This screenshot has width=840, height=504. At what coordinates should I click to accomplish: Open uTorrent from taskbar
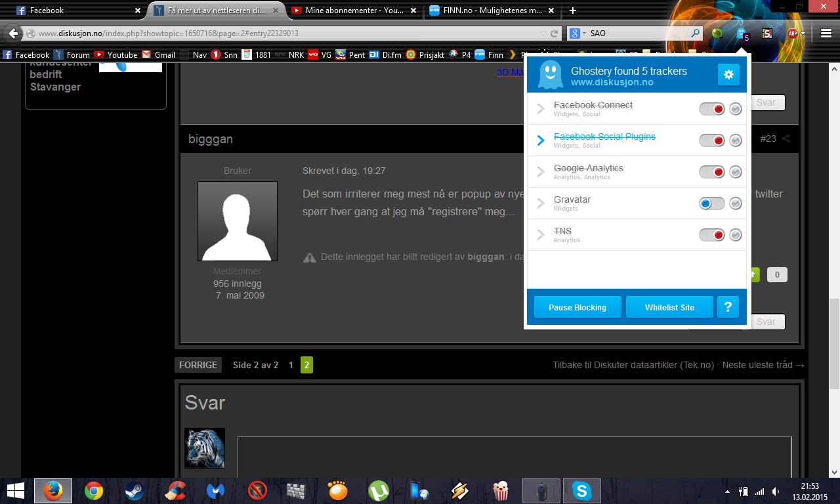[379, 491]
